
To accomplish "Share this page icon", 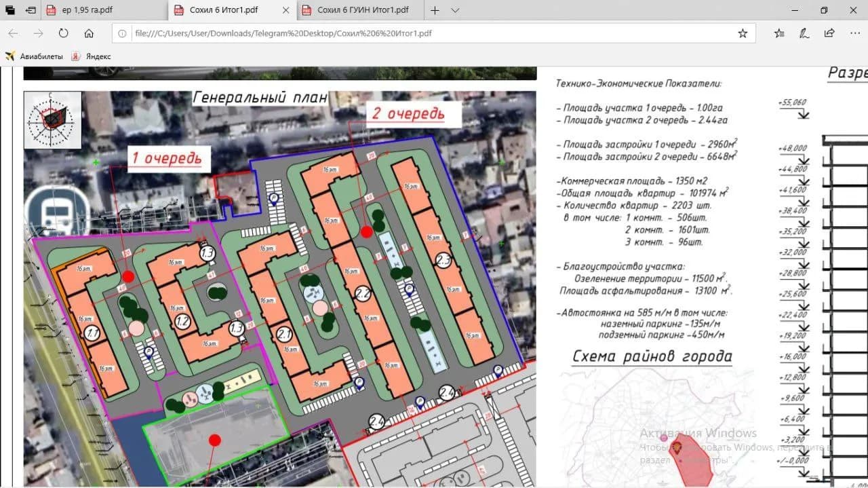I will pos(829,33).
